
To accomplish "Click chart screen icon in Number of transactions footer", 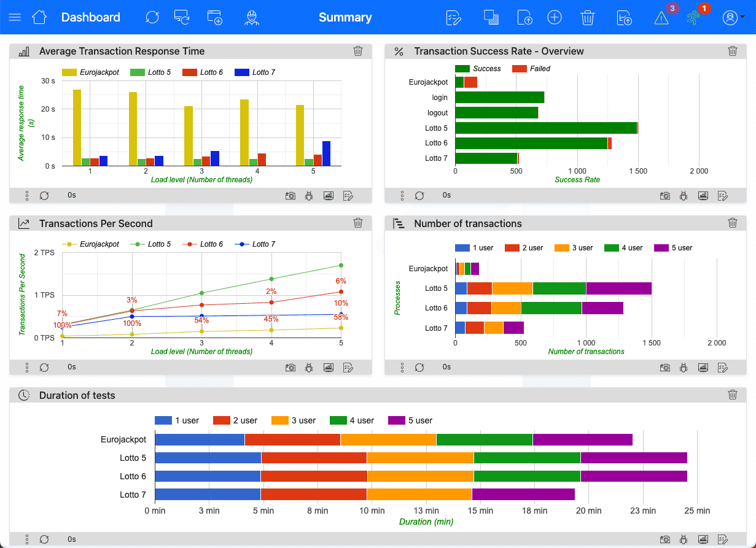I will click(x=703, y=368).
